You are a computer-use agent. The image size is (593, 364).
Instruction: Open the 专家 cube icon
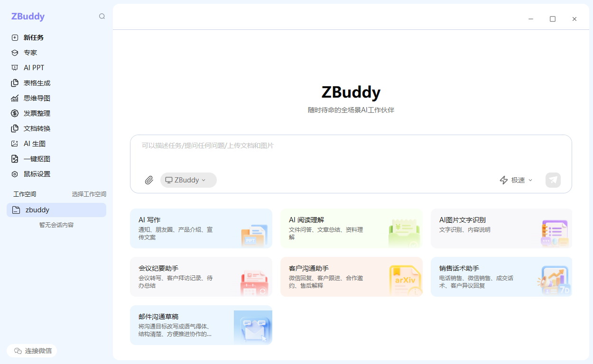15,53
